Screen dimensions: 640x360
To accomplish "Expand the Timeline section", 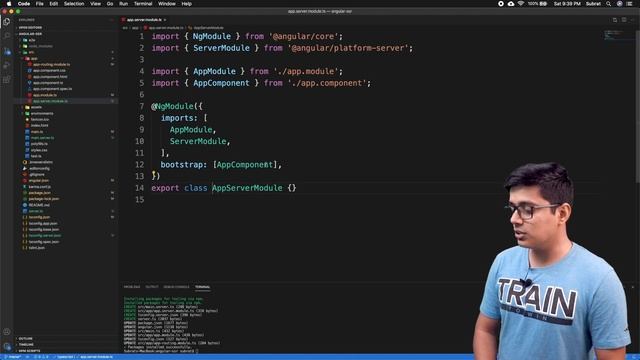I will coord(65,344).
